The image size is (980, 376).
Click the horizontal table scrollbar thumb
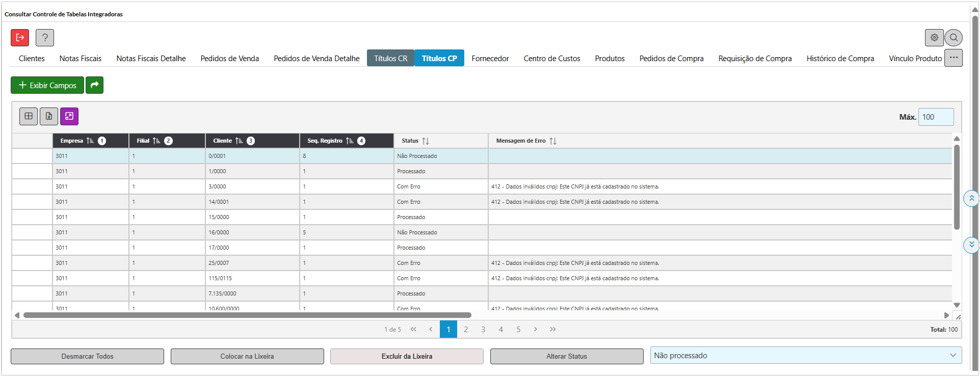pyautogui.click(x=247, y=315)
